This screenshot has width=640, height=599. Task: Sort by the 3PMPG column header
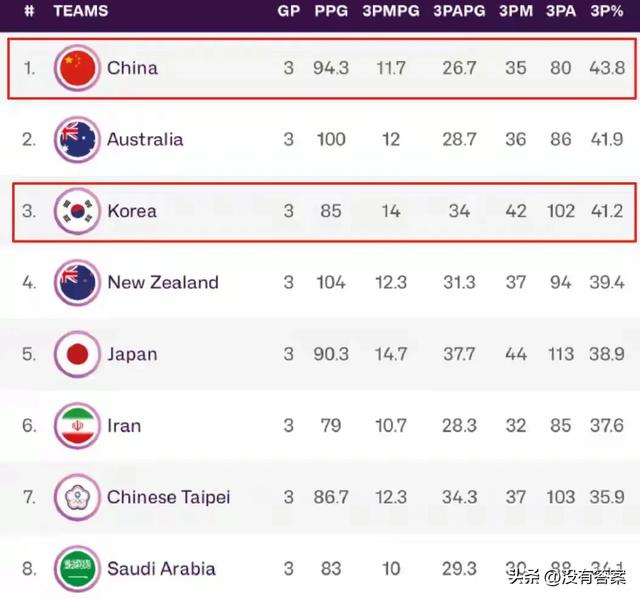click(391, 11)
